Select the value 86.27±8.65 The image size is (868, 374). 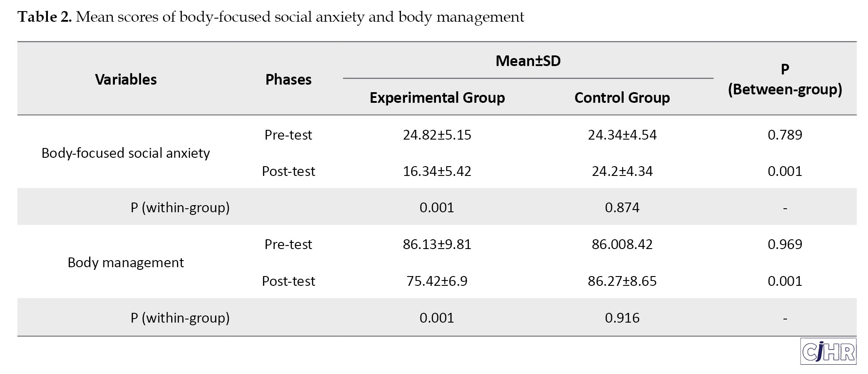click(622, 281)
